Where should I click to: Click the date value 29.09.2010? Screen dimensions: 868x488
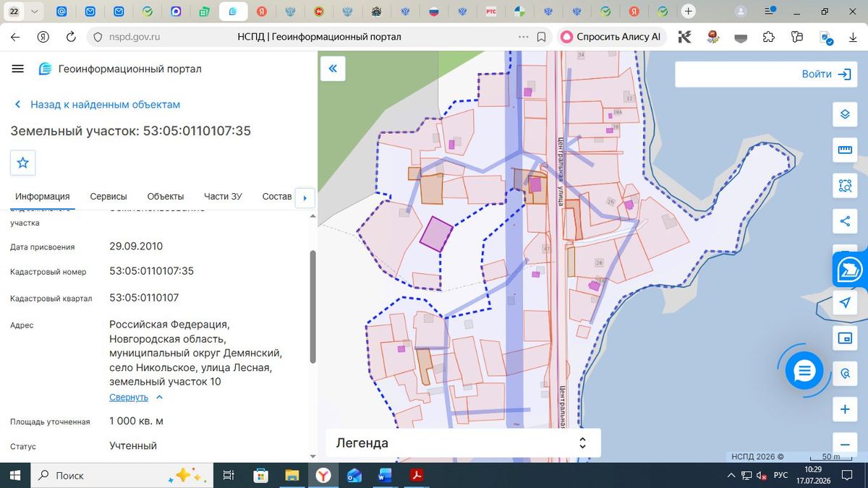(136, 246)
